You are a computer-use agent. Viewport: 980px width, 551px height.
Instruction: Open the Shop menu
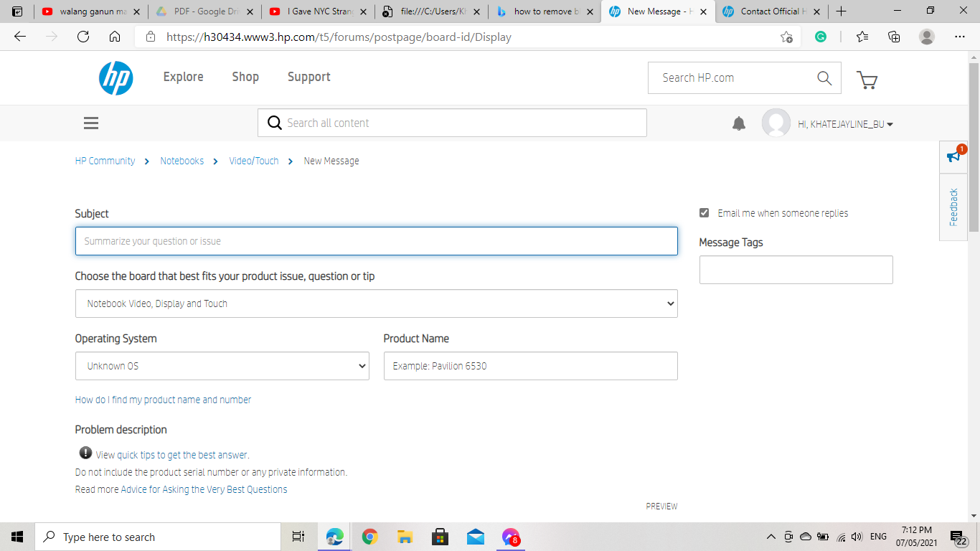[x=245, y=77]
